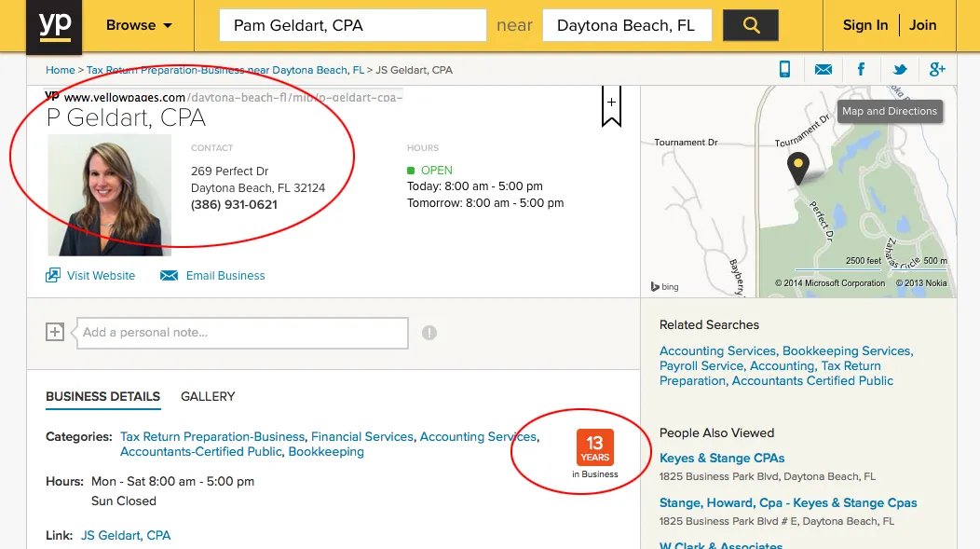This screenshot has height=549, width=980.
Task: Switch to the Business Details tab
Action: point(103,396)
